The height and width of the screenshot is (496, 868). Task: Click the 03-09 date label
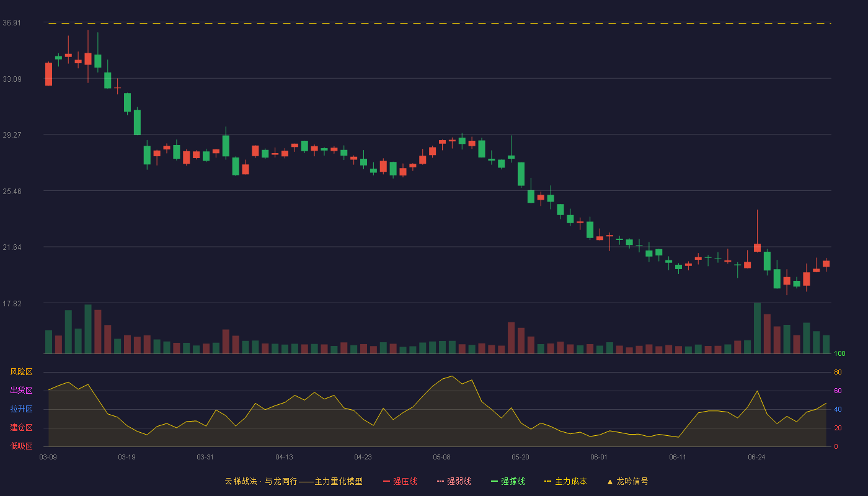[48, 457]
